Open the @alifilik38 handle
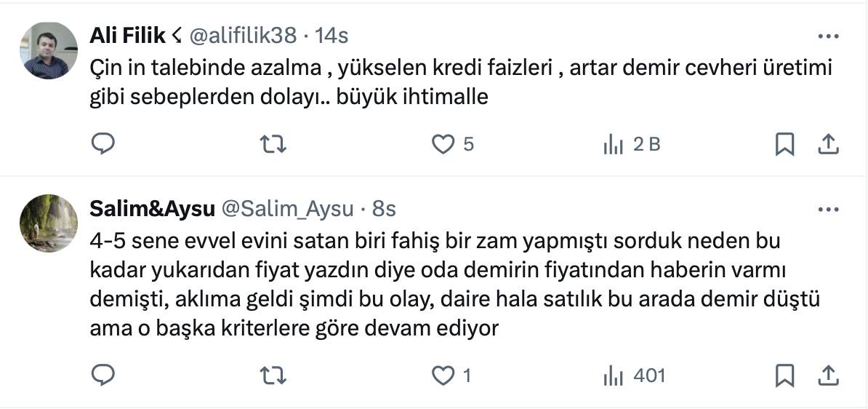Screen dimensions: 868x409 click(x=242, y=35)
